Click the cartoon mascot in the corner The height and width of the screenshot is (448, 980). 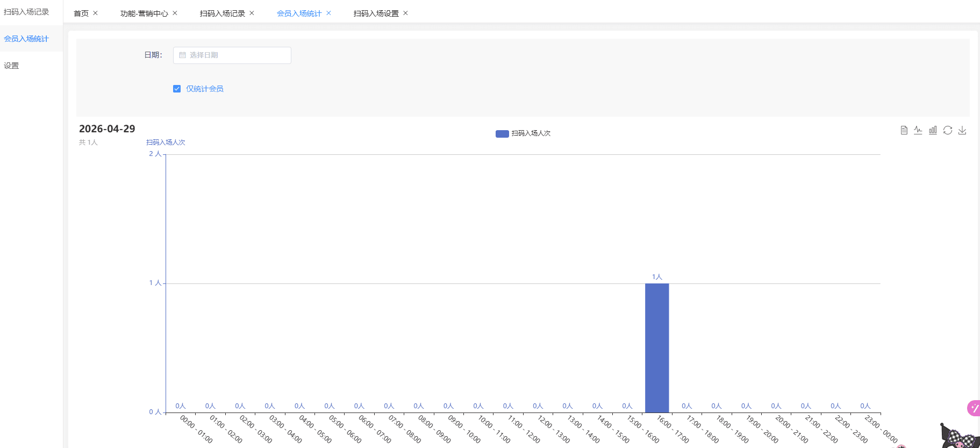coord(960,437)
